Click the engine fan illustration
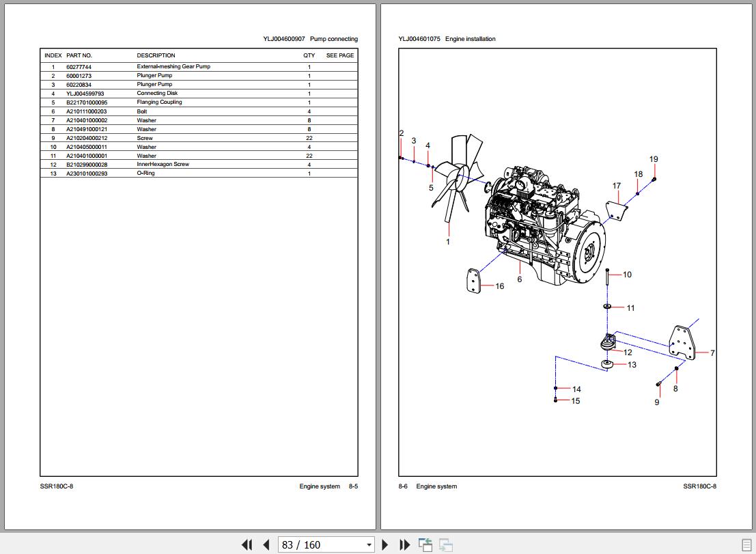 pos(458,179)
